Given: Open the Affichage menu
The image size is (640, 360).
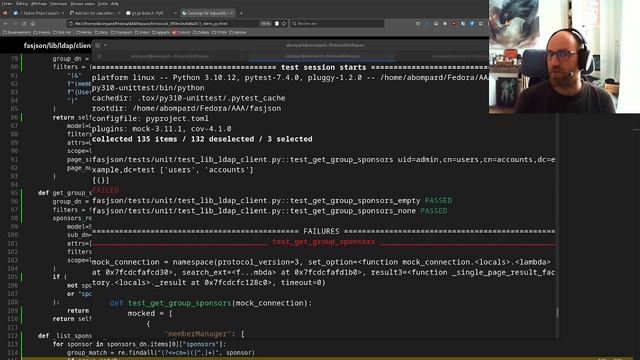Looking at the screenshot, I should pos(39,4).
